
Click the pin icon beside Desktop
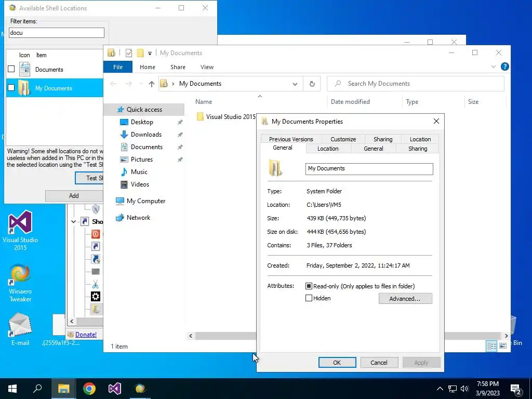(180, 122)
